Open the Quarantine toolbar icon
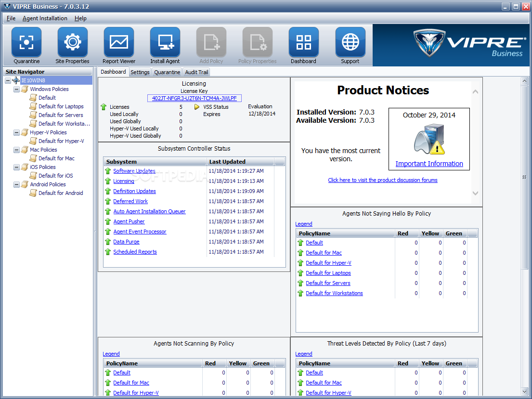Viewport: 532px width, 399px height. (x=26, y=42)
